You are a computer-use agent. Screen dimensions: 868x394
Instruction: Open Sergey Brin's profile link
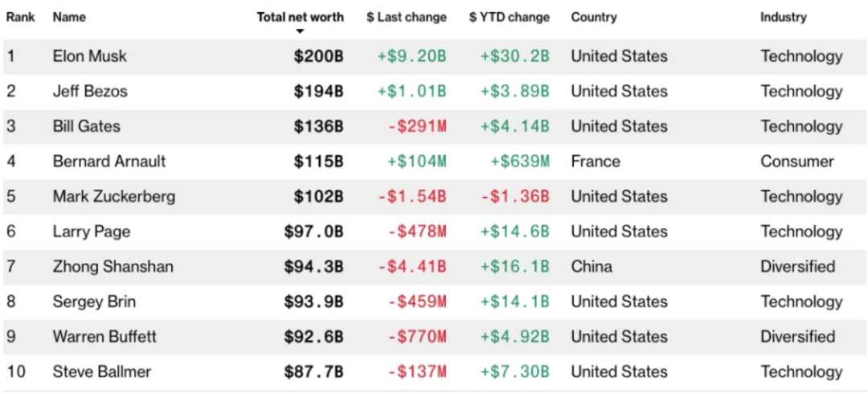[x=94, y=302]
